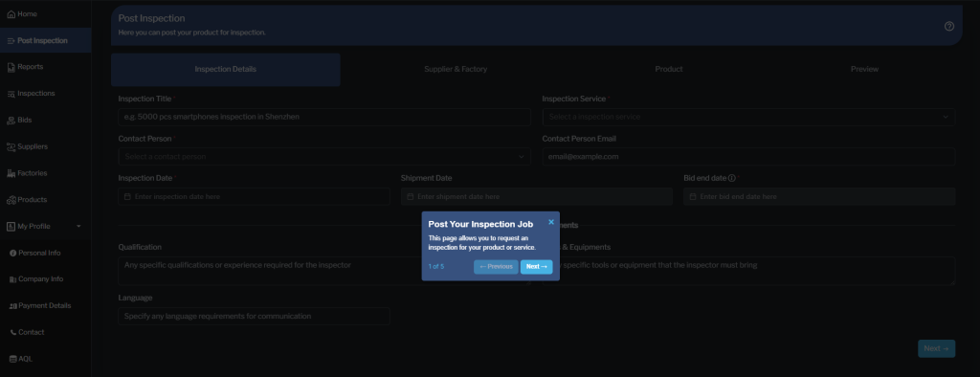
Task: Click the form Next button at bottom
Action: pyautogui.click(x=936, y=349)
